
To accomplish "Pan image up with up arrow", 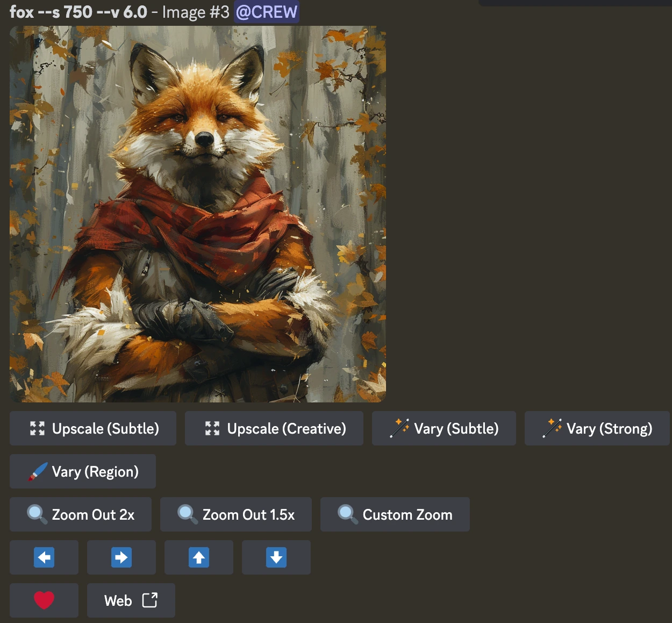I will coord(199,557).
